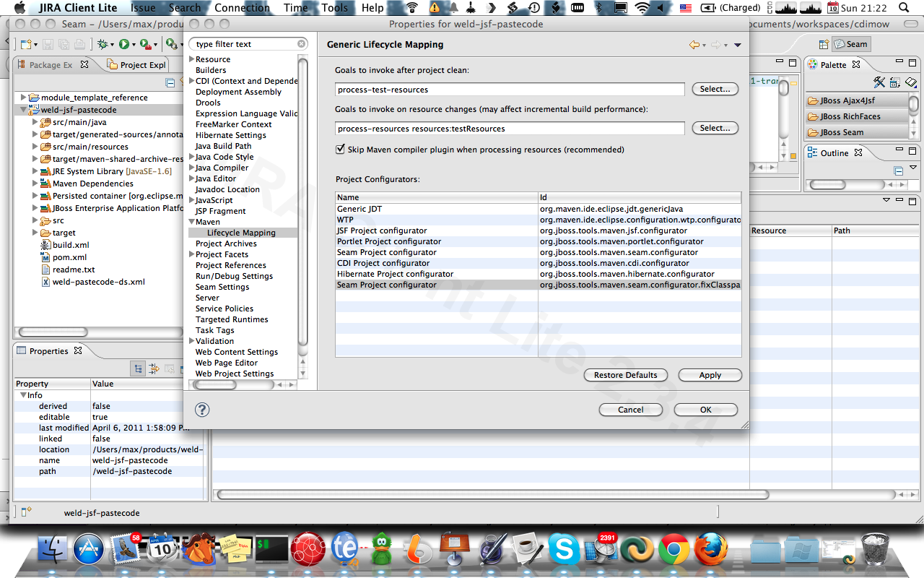Click OK in Properties dialog
The height and width of the screenshot is (578, 924).
(706, 410)
